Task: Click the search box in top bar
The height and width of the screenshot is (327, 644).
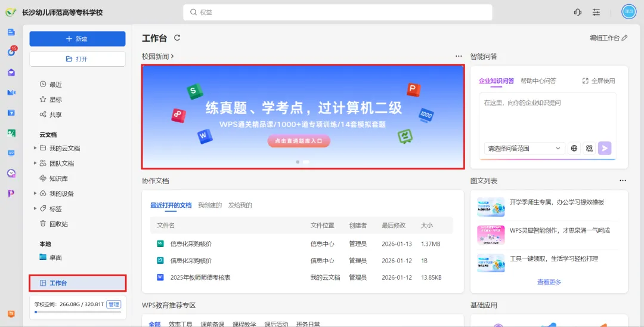Action: 338,13
